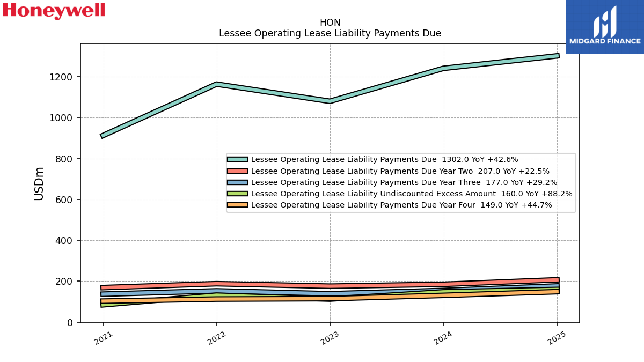Click the 2025 x-axis tick label

click(x=557, y=338)
